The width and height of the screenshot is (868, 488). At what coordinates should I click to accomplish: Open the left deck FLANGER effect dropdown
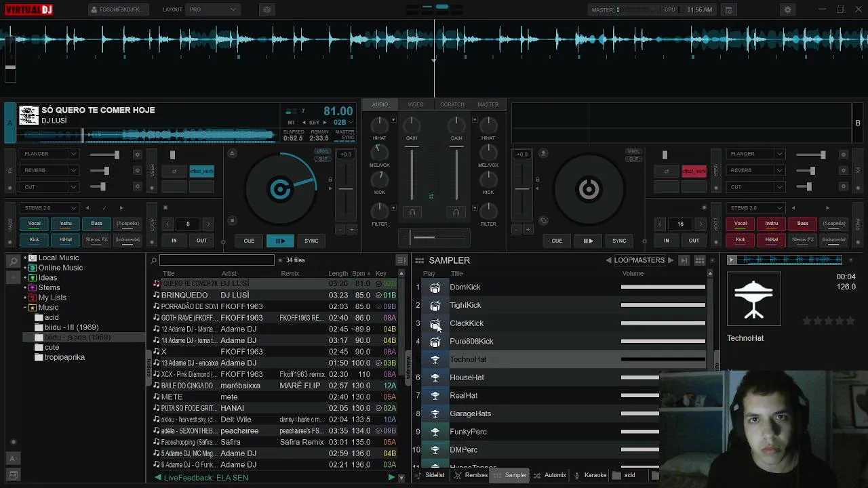click(49, 154)
